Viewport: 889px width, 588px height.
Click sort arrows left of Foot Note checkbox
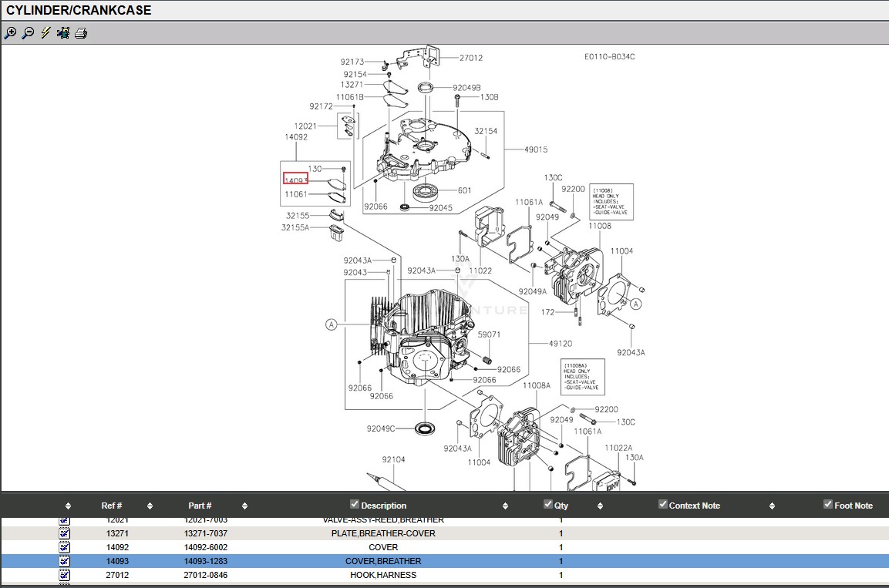coord(772,506)
